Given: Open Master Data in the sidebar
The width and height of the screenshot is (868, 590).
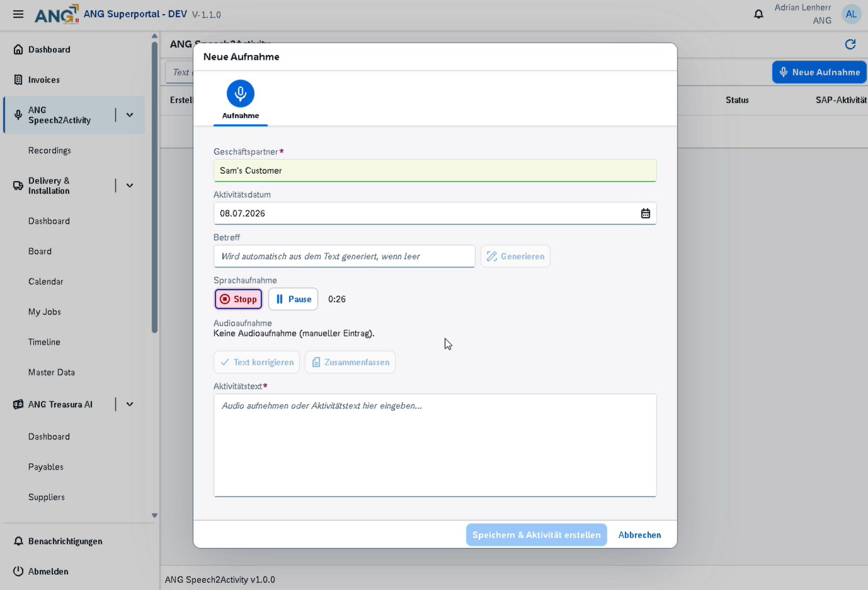Looking at the screenshot, I should tap(52, 372).
